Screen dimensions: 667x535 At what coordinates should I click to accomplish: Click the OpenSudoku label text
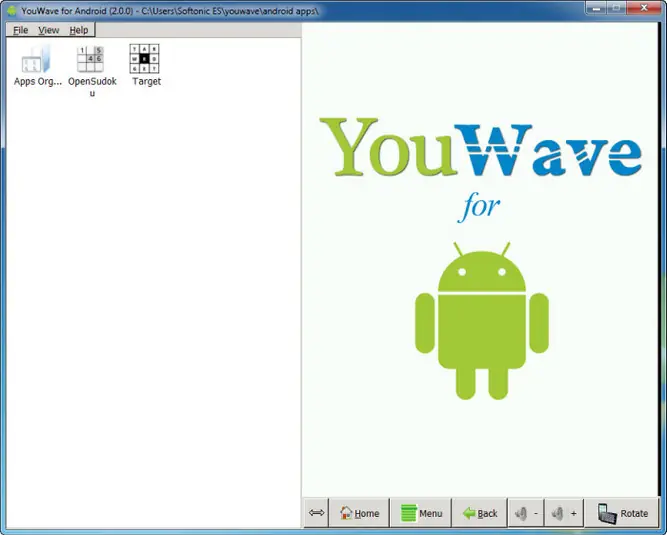point(92,86)
